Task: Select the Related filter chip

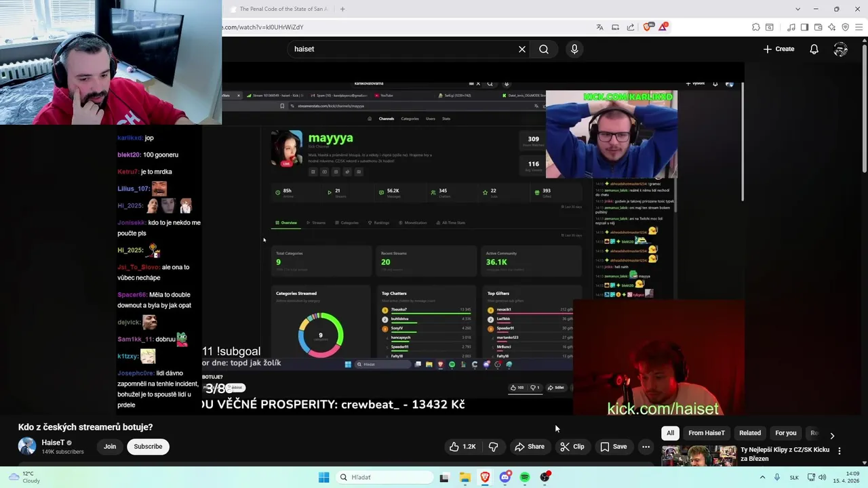Action: click(x=750, y=433)
